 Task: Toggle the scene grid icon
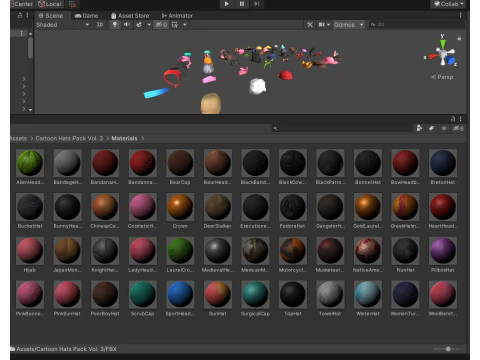(175, 25)
